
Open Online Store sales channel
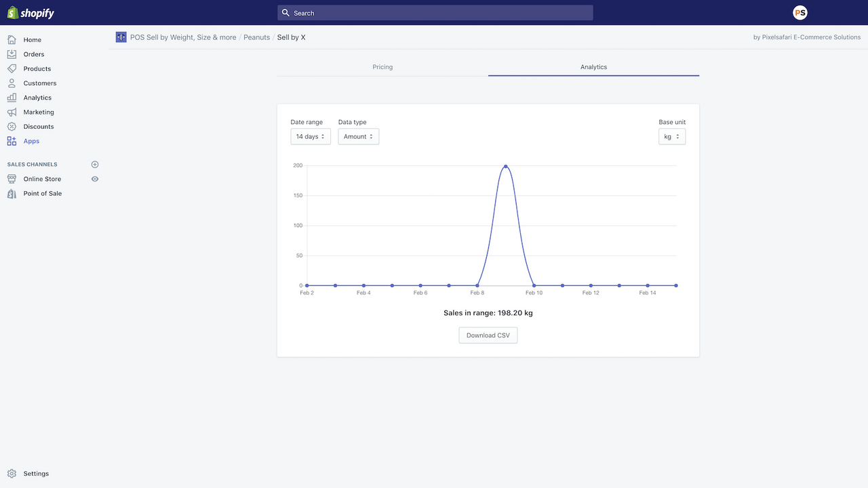click(x=42, y=179)
